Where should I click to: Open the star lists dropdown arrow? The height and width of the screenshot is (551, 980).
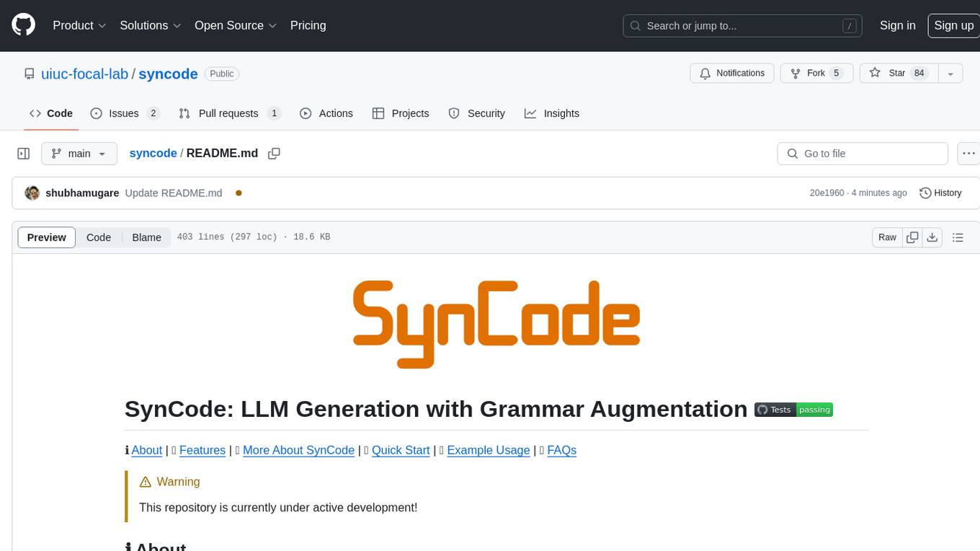pos(950,74)
